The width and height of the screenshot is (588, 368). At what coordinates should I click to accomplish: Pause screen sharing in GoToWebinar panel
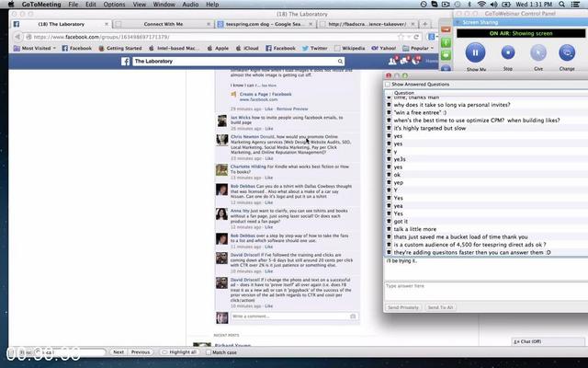(x=475, y=52)
